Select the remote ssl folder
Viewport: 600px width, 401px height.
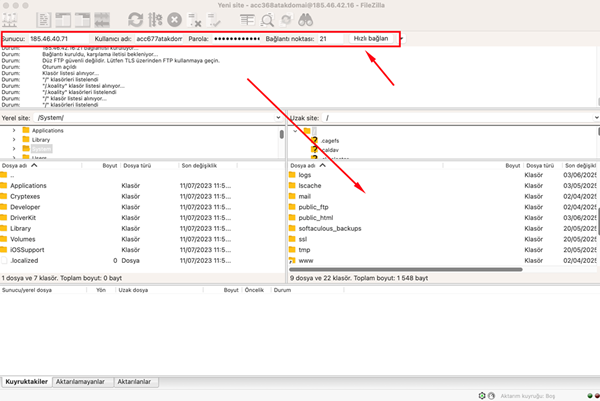[x=442, y=239]
